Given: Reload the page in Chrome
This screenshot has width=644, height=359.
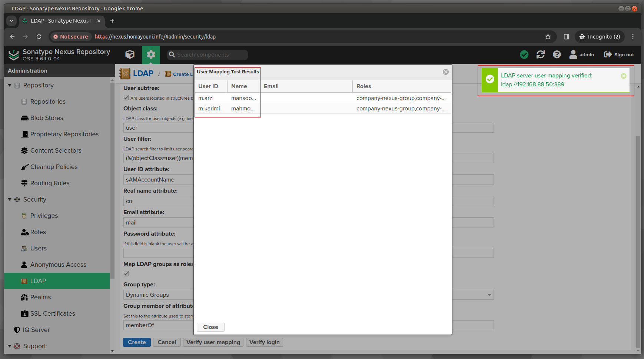Looking at the screenshot, I should 39,37.
